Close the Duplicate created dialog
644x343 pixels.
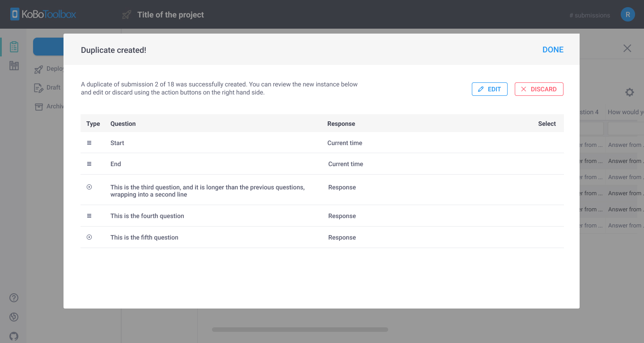tap(627, 48)
